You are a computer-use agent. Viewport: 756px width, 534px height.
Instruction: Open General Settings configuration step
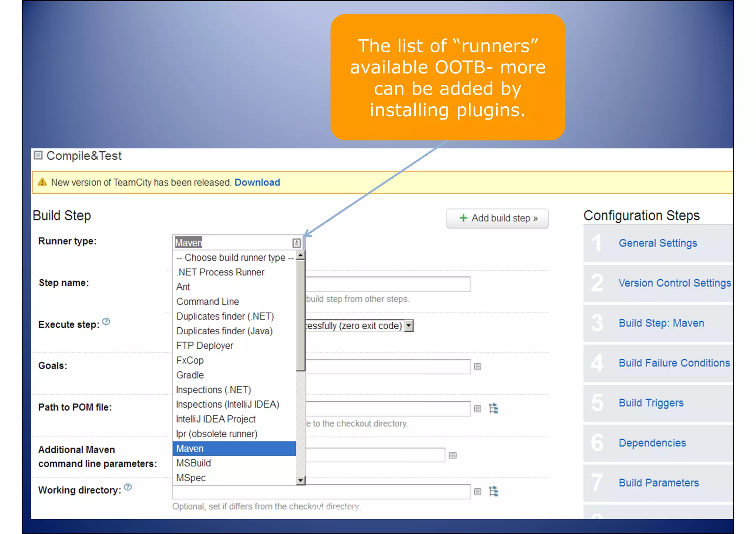pos(658,243)
